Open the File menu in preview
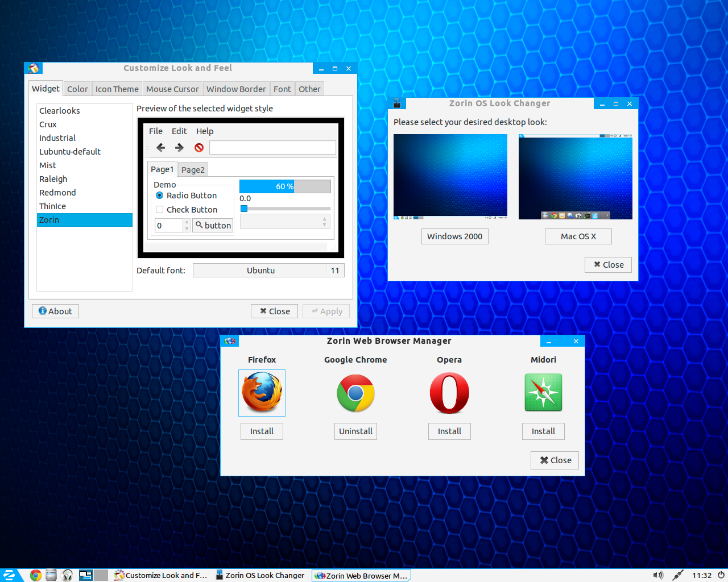The height and width of the screenshot is (582, 728). tap(156, 131)
